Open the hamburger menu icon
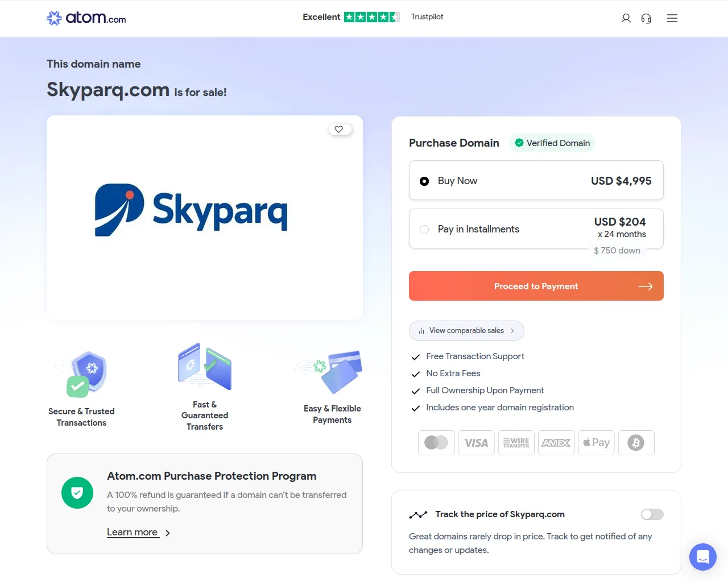Screen dimensions: 728x582 (x=672, y=18)
